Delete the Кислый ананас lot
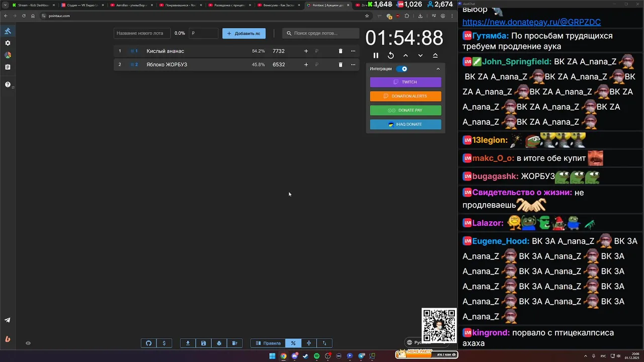This screenshot has width=644, height=362. click(x=341, y=51)
